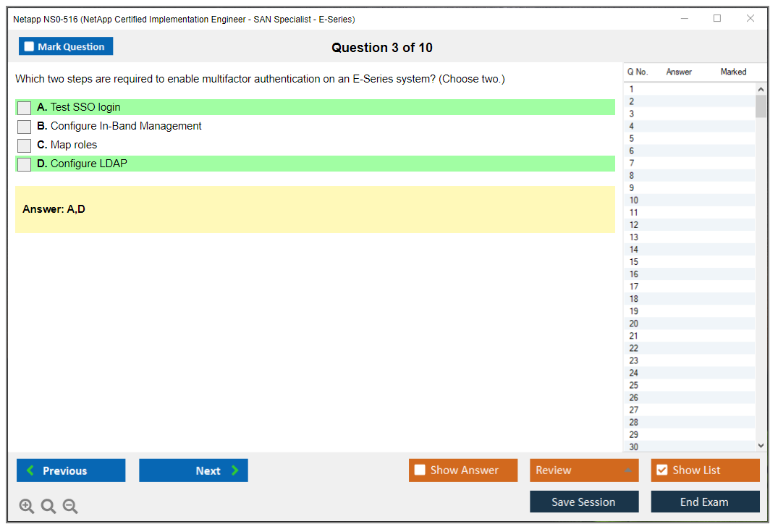
Task: Check answer A Test SSO login
Action: tap(25, 108)
